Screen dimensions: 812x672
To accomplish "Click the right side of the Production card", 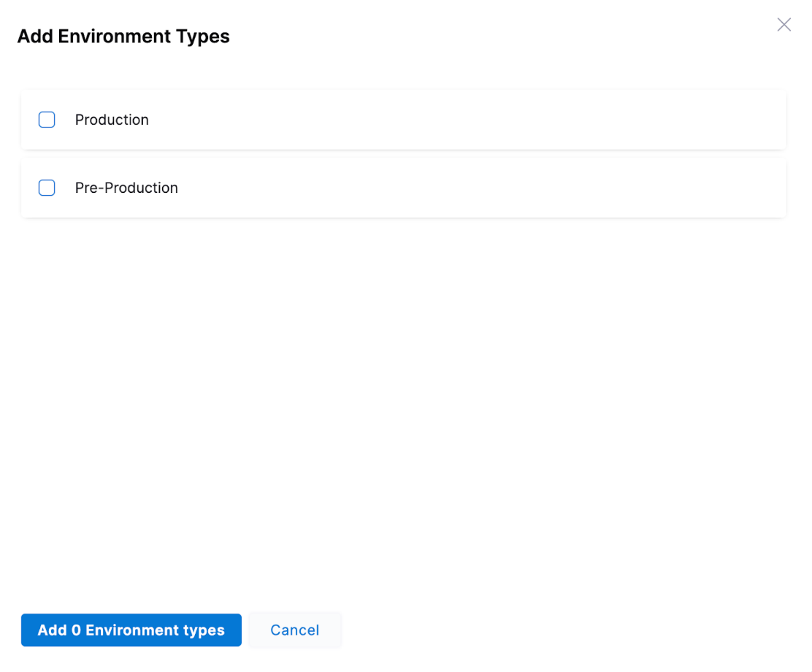I will tap(694, 120).
